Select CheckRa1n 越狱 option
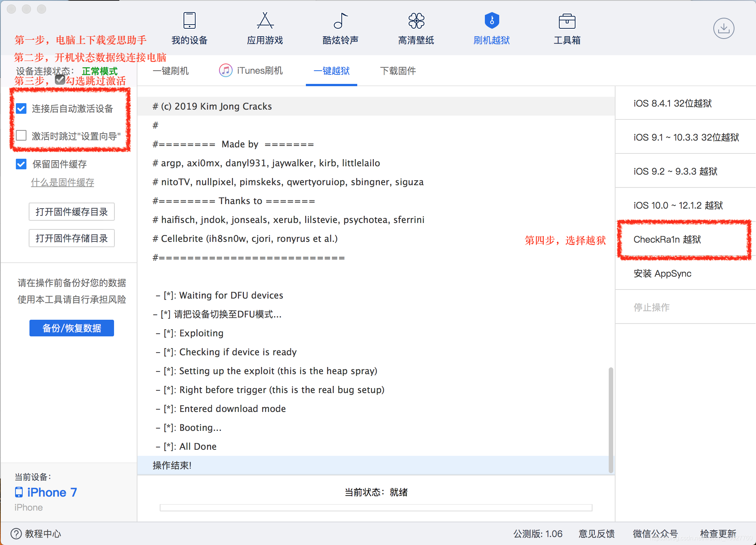The height and width of the screenshot is (545, 756). click(685, 239)
